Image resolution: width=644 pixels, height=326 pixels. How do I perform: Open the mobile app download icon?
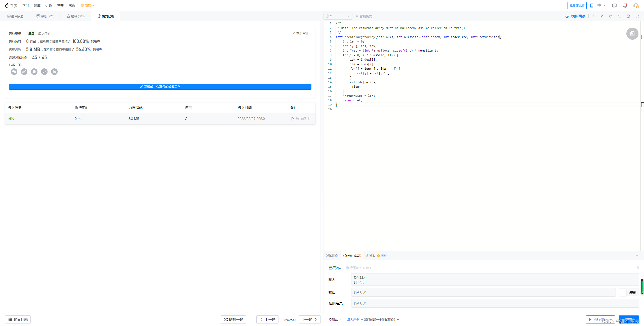(592, 6)
